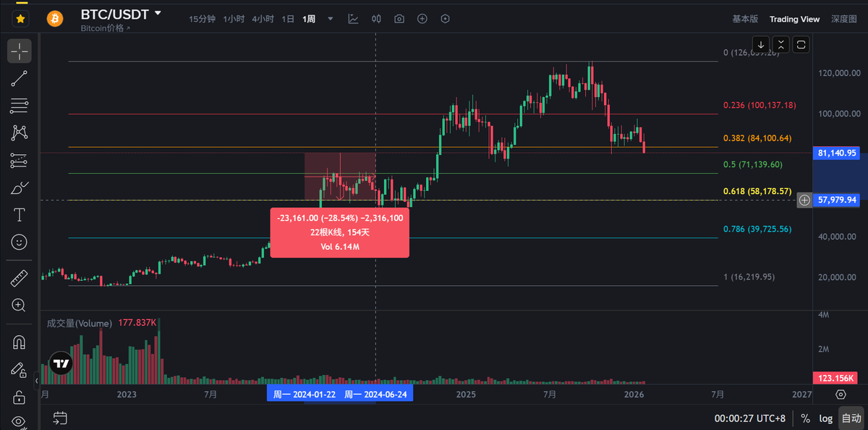This screenshot has height=430, width=868.
Task: Expand more time intervals dropdown arrow
Action: tap(331, 20)
